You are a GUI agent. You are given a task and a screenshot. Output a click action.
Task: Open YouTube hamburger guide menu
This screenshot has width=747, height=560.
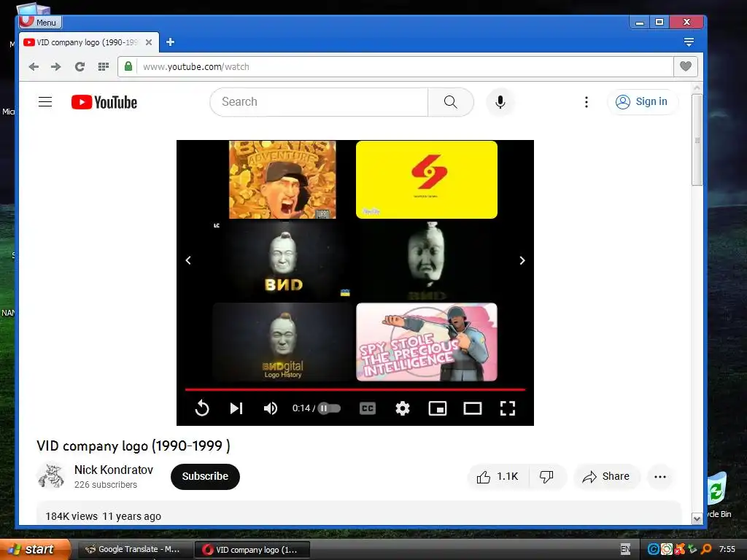(x=45, y=102)
